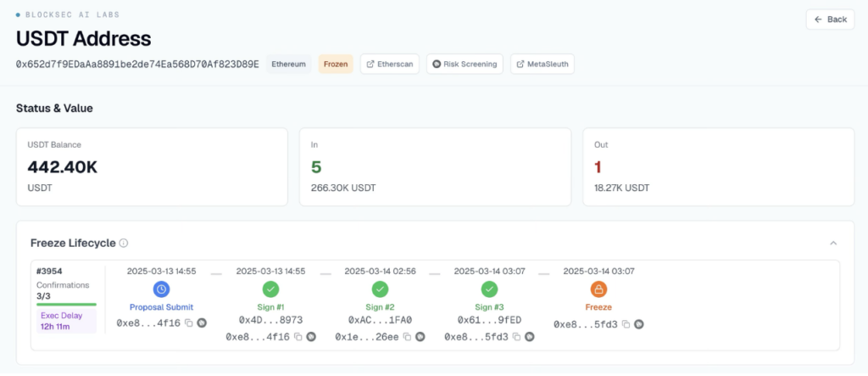
Task: Click the Freeze step label
Action: click(598, 307)
